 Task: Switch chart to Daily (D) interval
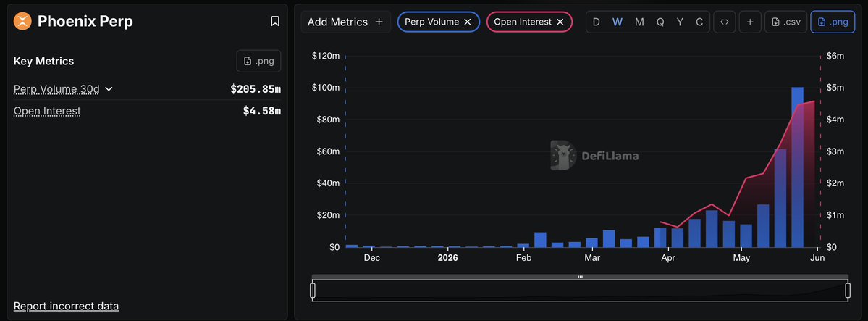[597, 22]
